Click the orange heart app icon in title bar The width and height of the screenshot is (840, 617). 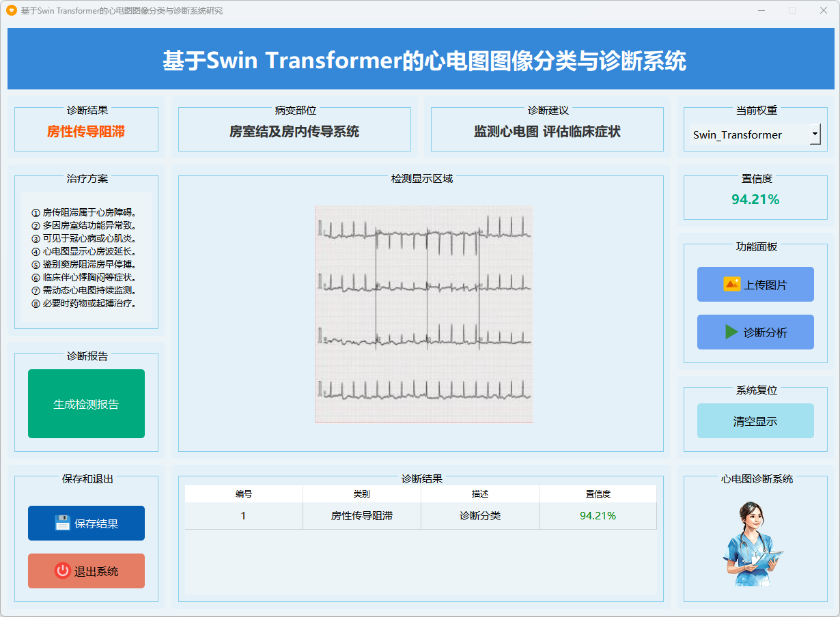[x=11, y=11]
